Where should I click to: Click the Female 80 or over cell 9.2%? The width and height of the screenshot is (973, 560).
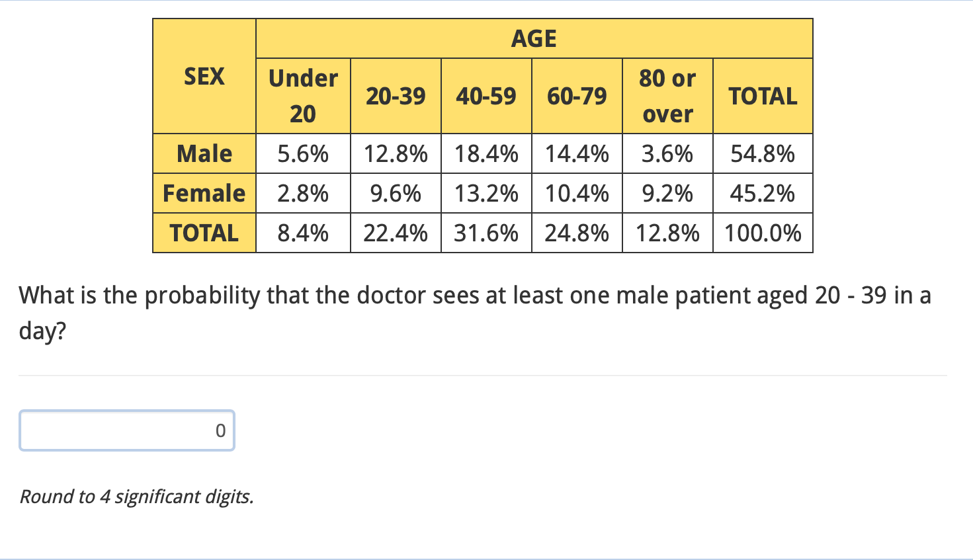tap(667, 193)
